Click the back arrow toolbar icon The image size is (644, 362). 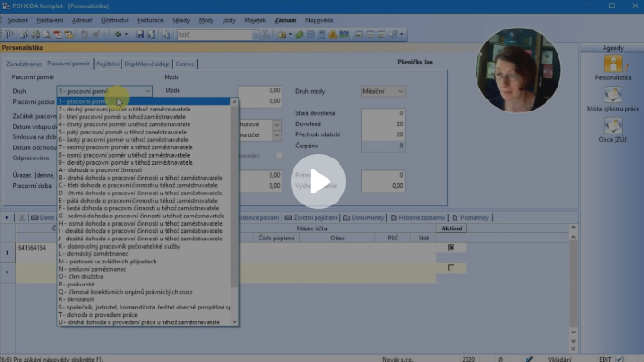tap(118, 35)
